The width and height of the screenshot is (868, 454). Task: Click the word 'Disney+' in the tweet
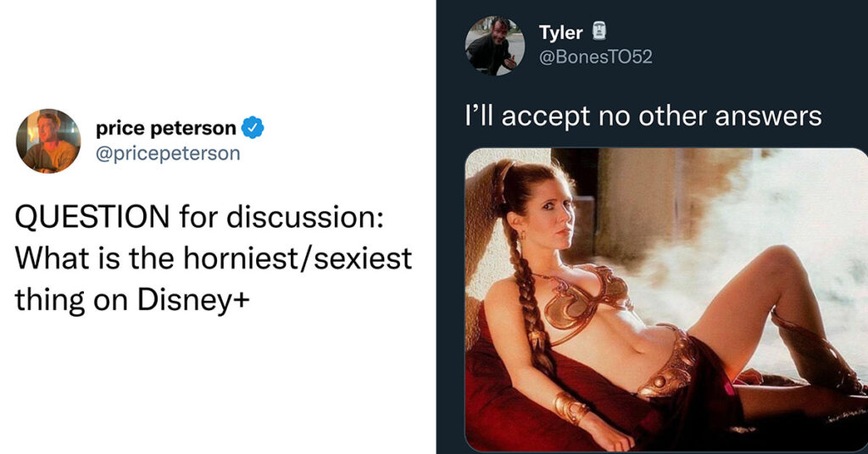pos(194,300)
